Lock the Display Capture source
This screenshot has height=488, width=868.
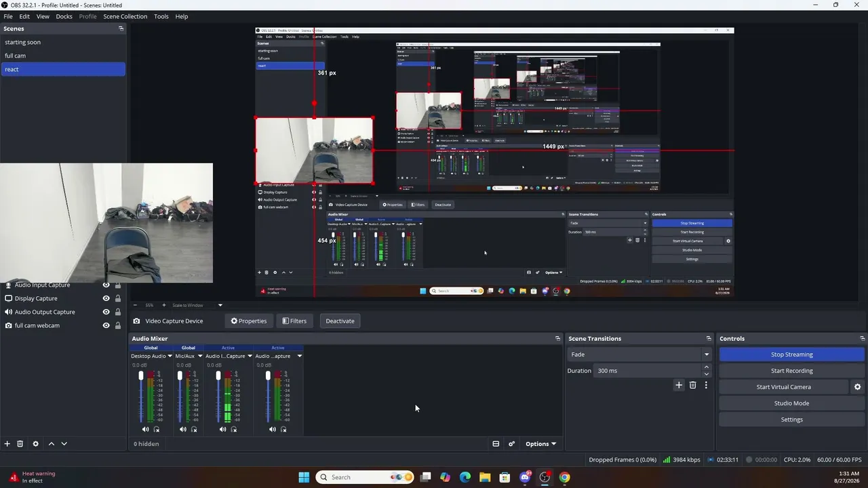(x=118, y=298)
